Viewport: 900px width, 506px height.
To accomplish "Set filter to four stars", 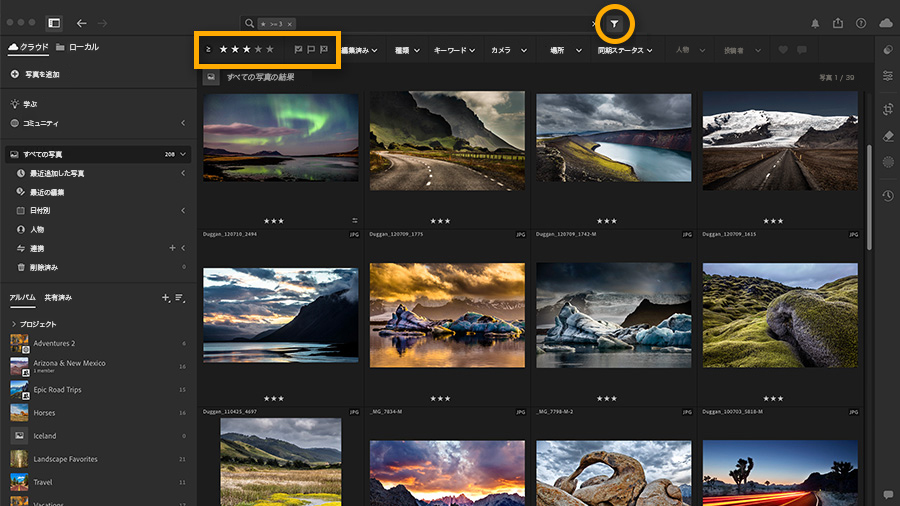I will pos(258,49).
